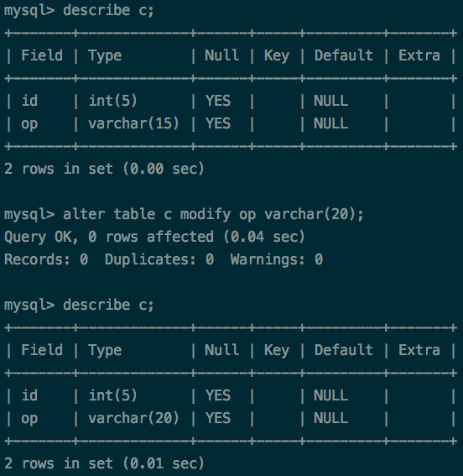Click 'int(5)' in the first table
Image resolution: width=463 pixels, height=476 pixels.
(x=112, y=101)
